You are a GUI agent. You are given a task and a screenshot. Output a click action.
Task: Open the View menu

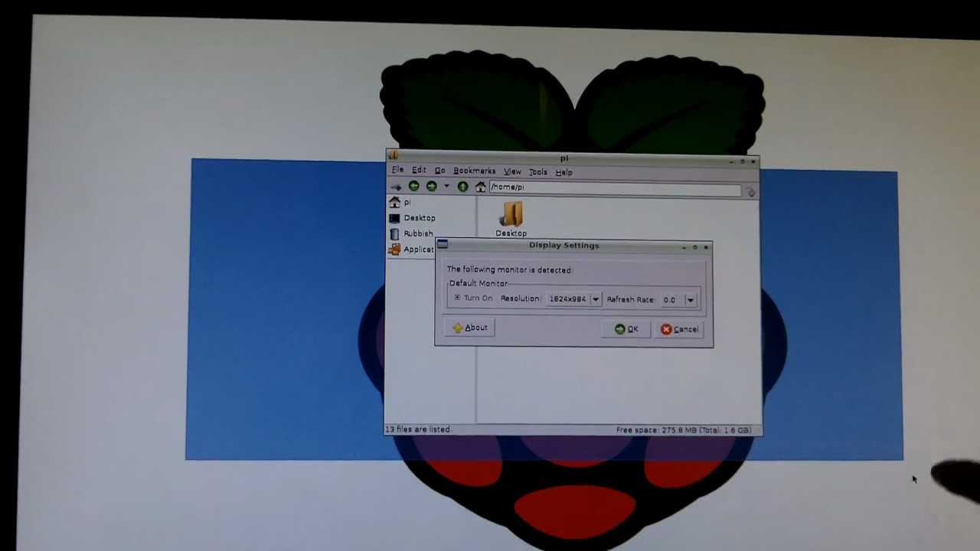tap(512, 171)
